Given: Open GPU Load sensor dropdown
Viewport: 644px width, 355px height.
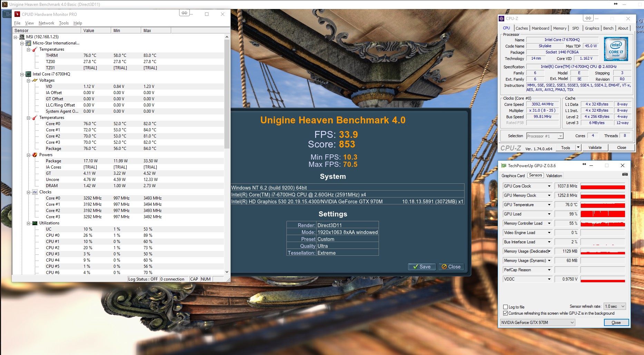Looking at the screenshot, I should (x=549, y=214).
